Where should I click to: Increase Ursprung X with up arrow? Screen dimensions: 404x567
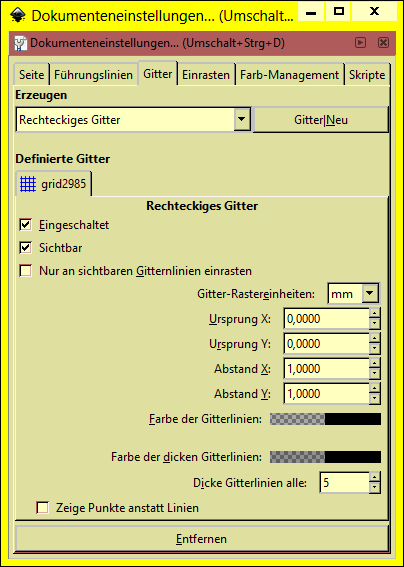pyautogui.click(x=375, y=313)
